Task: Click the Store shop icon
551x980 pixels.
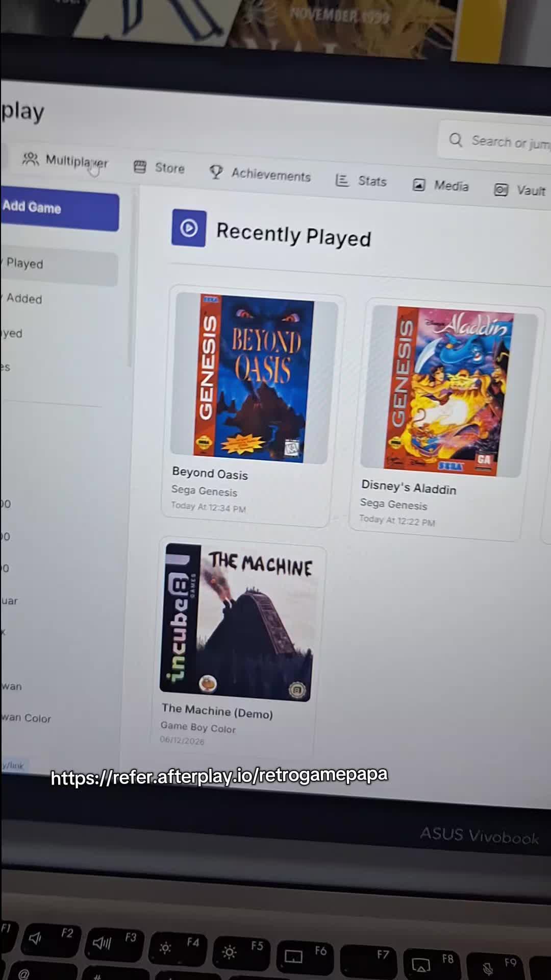Action: pos(140,167)
